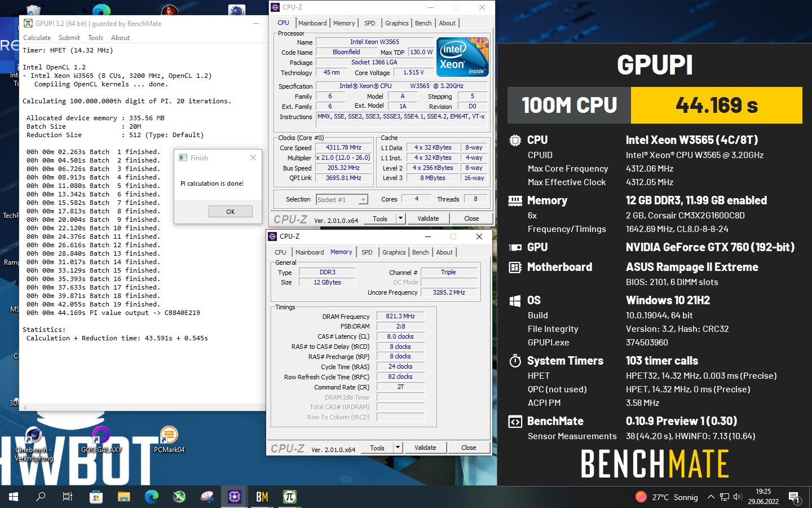Click BenchMate Motherboard section icon

pyautogui.click(x=515, y=267)
